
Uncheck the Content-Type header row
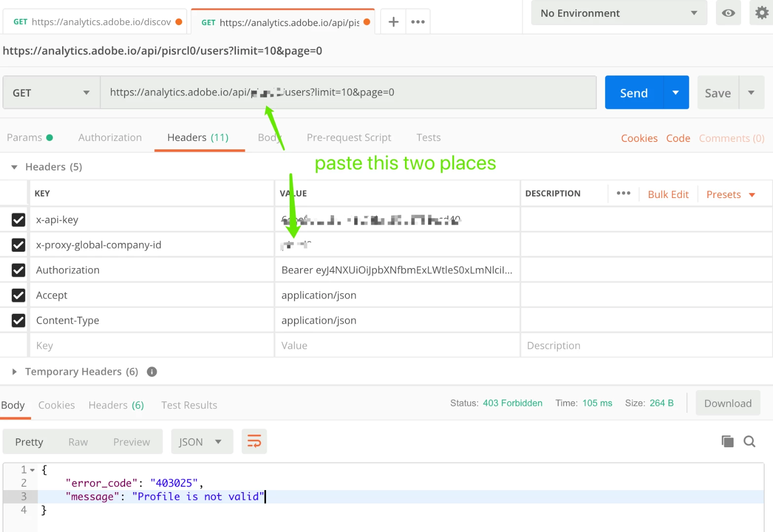click(18, 320)
